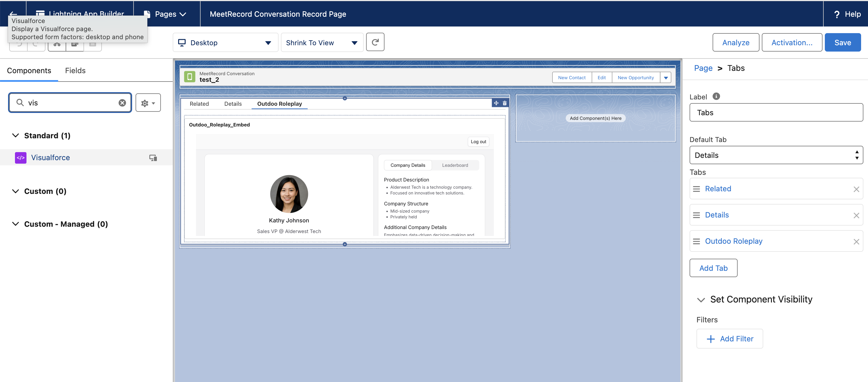The image size is (868, 382).
Task: Collapse the Custom - Managed (0) section
Action: pos(16,224)
